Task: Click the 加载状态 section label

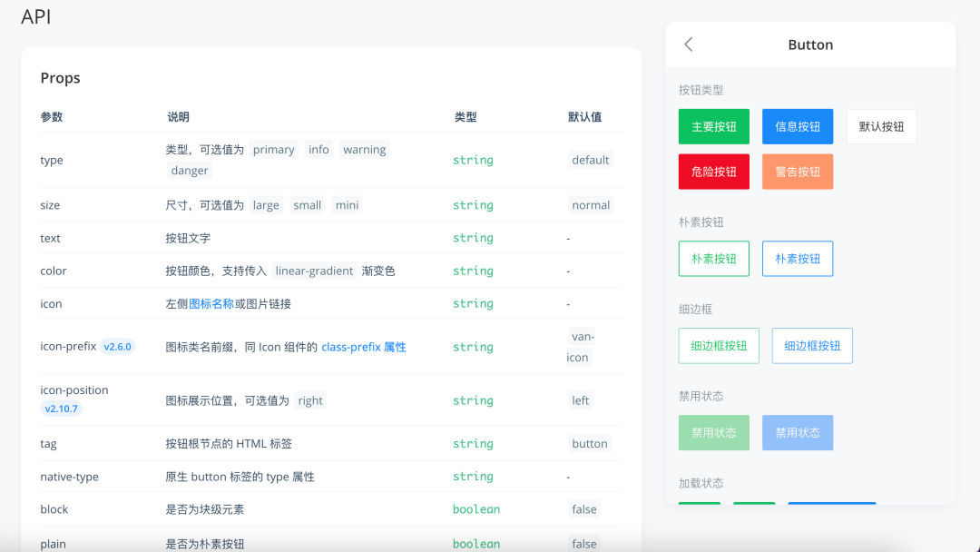Action: [x=701, y=483]
